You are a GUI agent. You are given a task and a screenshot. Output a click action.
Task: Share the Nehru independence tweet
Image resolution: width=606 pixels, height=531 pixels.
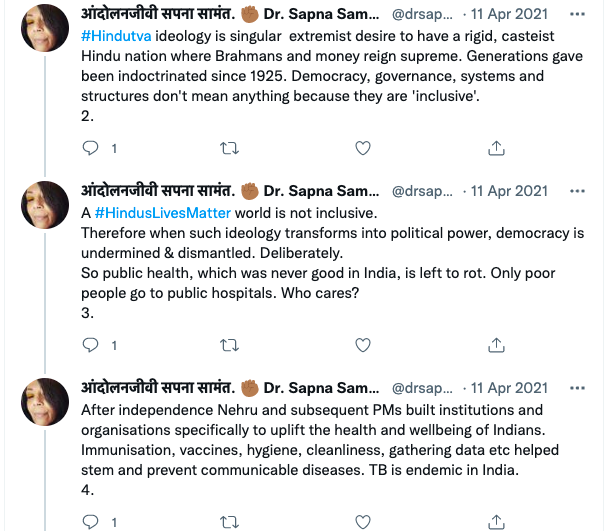coord(496,521)
